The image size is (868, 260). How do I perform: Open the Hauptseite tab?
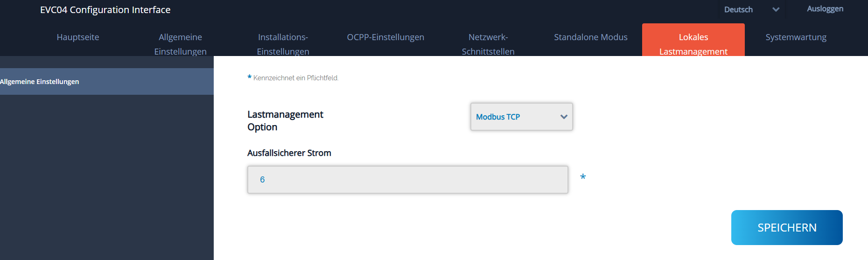(78, 37)
